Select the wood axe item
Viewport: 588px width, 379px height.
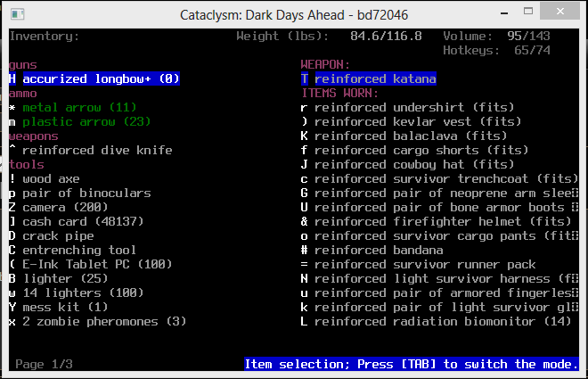(45, 179)
